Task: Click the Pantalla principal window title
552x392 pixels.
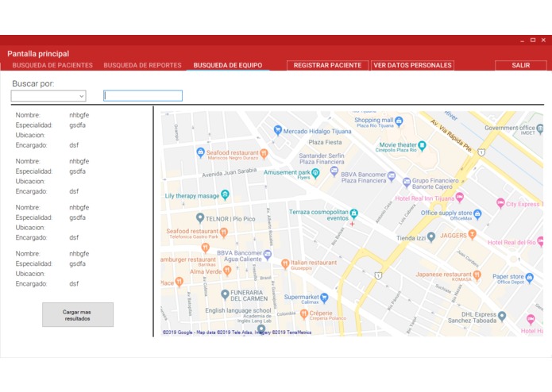Action: click(38, 54)
